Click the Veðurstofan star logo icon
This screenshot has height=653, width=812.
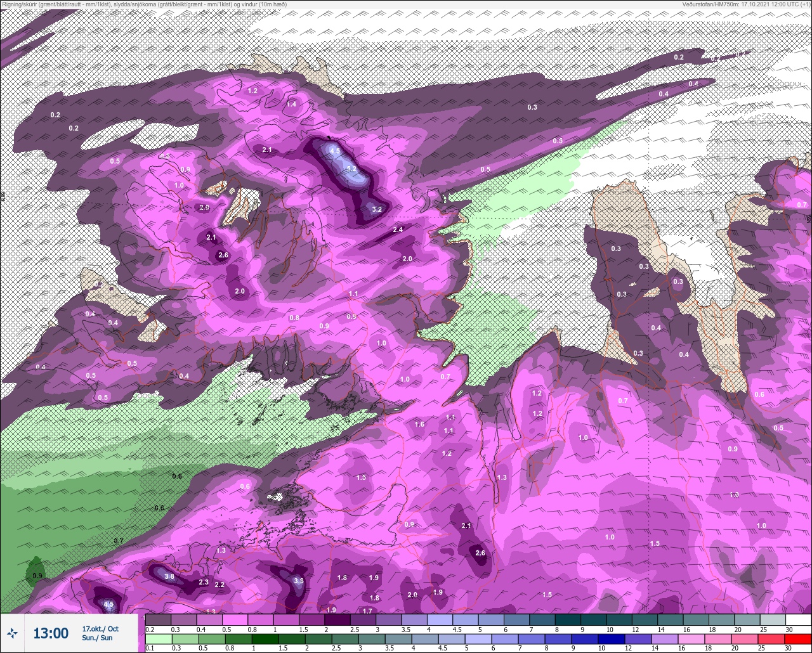tap(12, 633)
